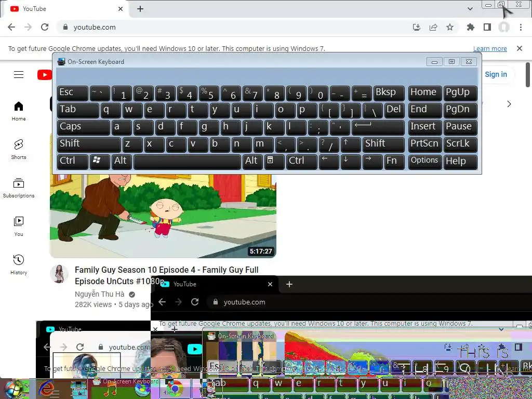Click the Tab key on On-Screen Keyboard
532x399 pixels.
(78, 110)
